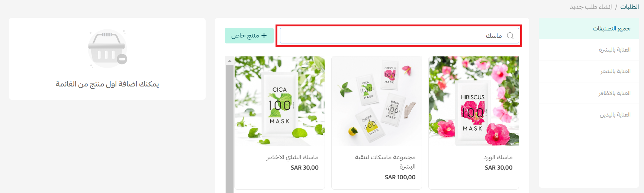The width and height of the screenshot is (644, 193).
Task: Click the plus icon on منتج خاص
Action: 264,36
